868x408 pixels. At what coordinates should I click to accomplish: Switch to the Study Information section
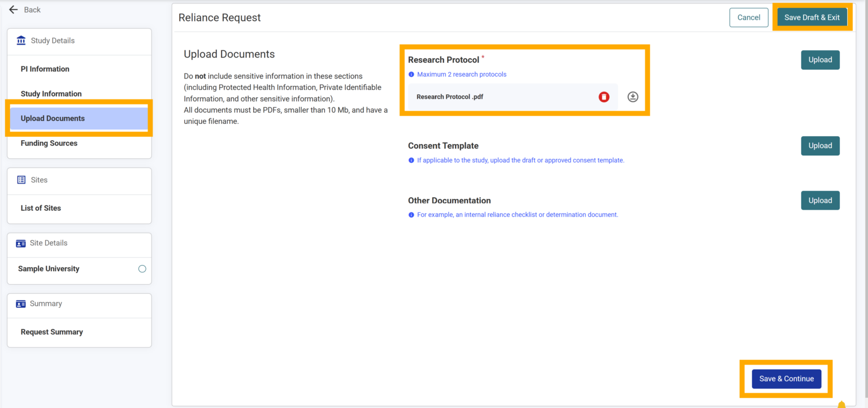pyautogui.click(x=51, y=93)
